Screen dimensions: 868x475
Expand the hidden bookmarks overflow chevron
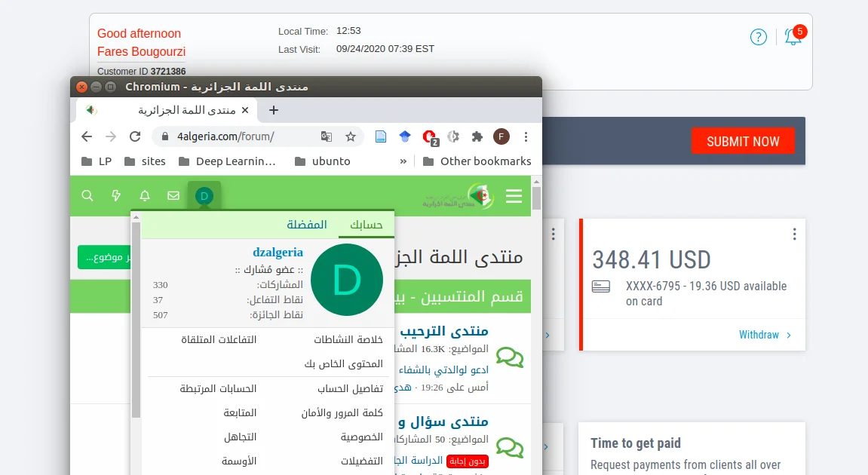click(403, 161)
